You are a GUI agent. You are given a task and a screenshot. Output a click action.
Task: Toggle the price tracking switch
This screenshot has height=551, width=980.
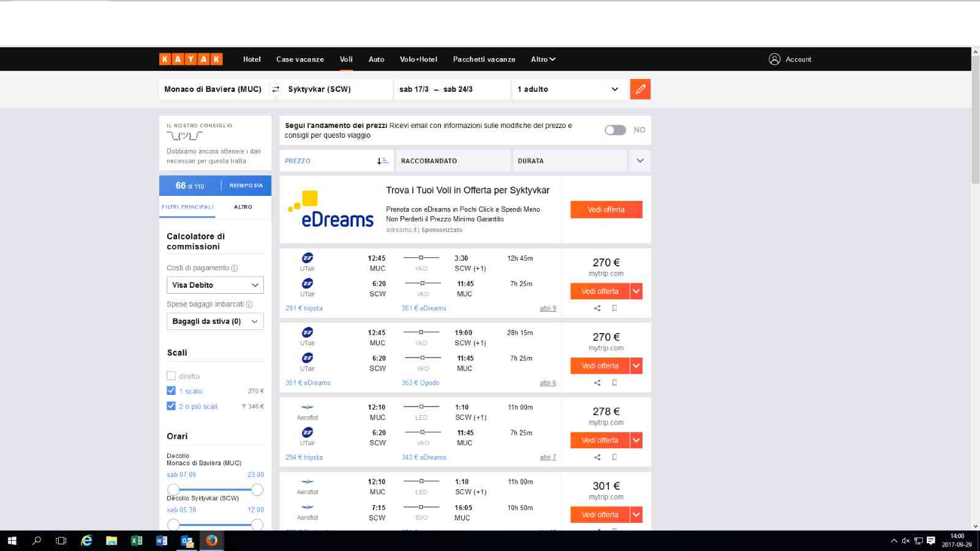(615, 130)
